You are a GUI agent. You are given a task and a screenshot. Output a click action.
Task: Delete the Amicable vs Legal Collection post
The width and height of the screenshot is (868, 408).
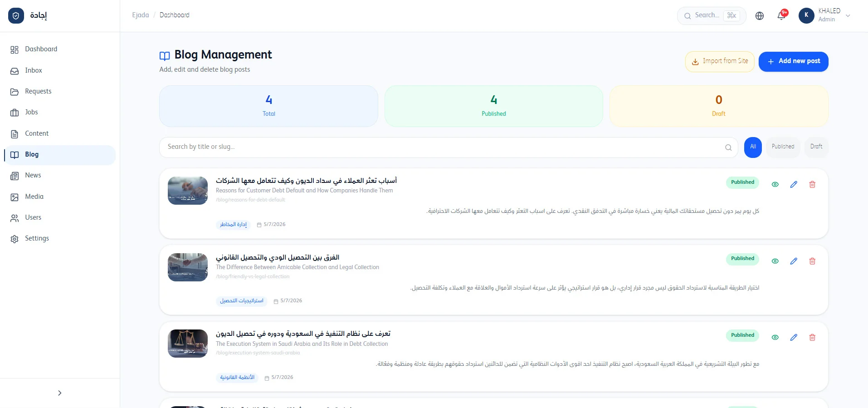coord(812,261)
